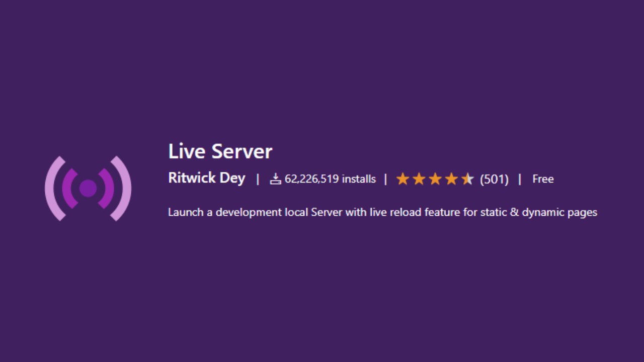Select the 'Launch a development local Server' description
The height and width of the screenshot is (362, 644).
tap(382, 212)
